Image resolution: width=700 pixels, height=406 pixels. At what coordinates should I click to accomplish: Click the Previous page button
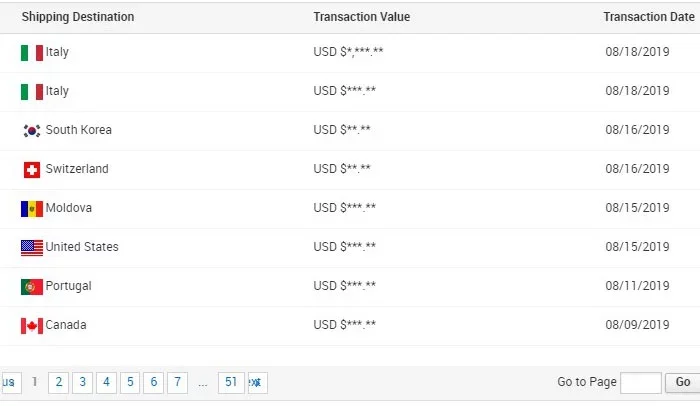point(10,383)
